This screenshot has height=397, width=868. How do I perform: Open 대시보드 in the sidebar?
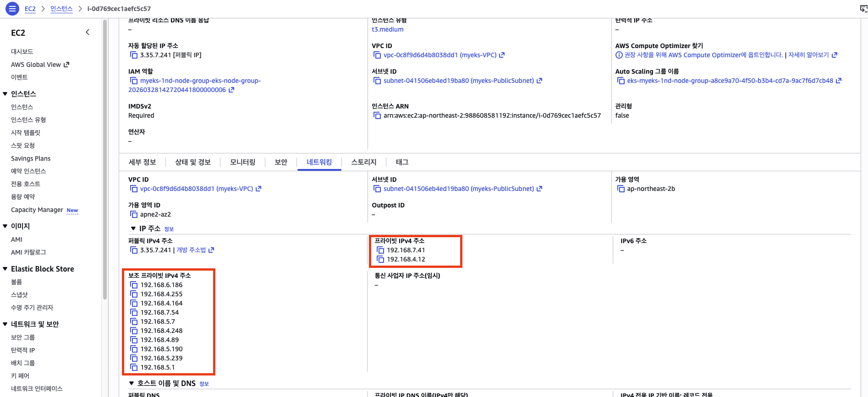[22, 52]
